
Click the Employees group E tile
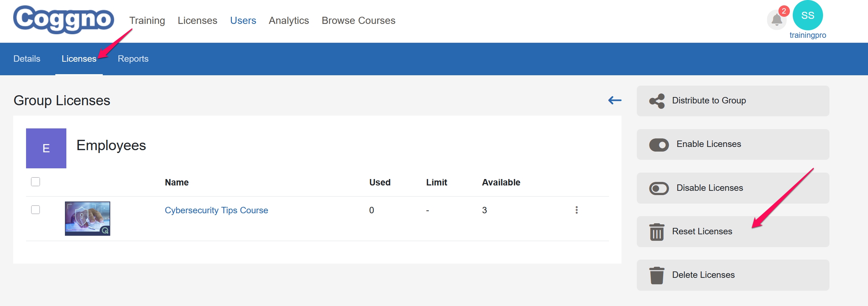click(x=46, y=148)
